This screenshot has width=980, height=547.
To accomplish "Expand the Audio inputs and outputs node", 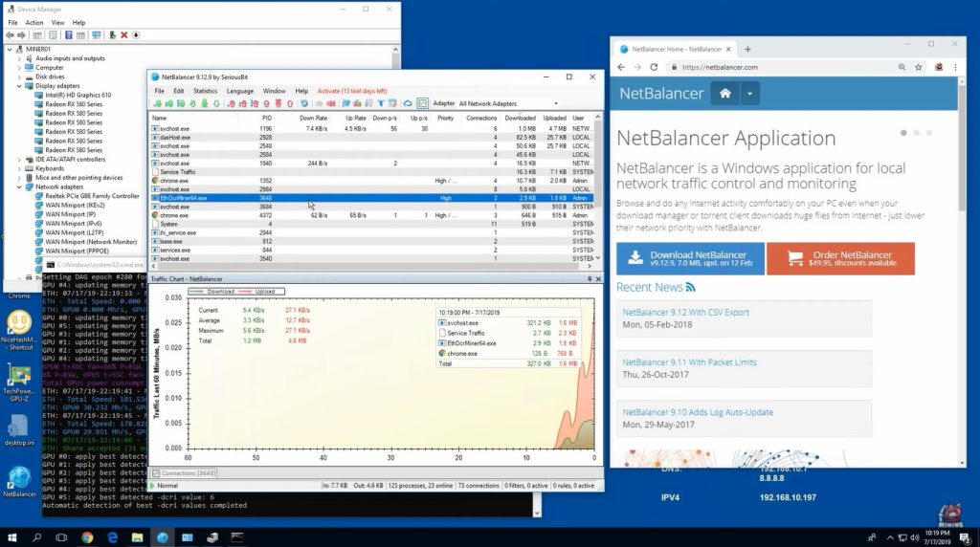I will point(19,58).
